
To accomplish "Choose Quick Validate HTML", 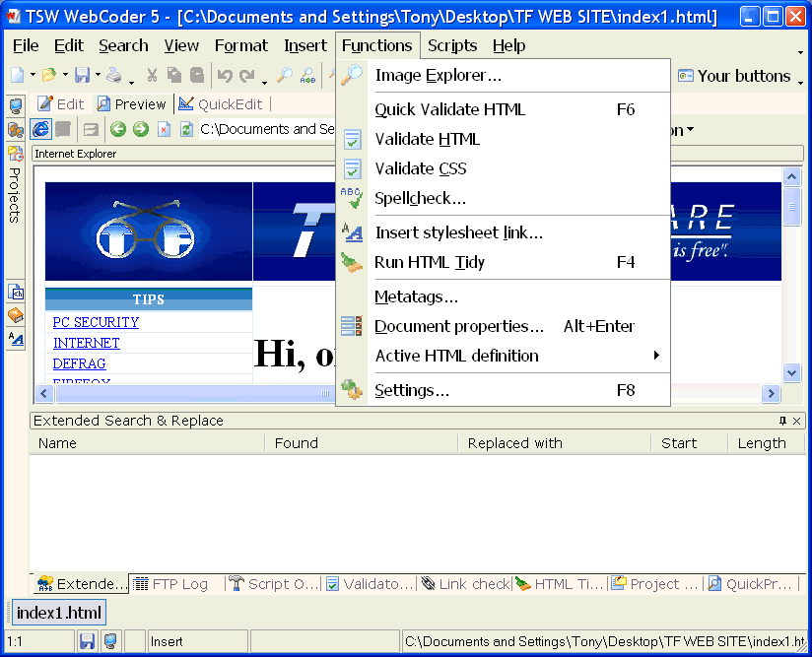I will [x=504, y=109].
